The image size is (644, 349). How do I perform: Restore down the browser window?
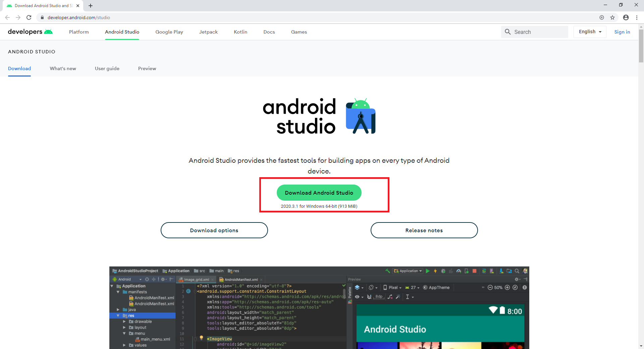tap(621, 5)
